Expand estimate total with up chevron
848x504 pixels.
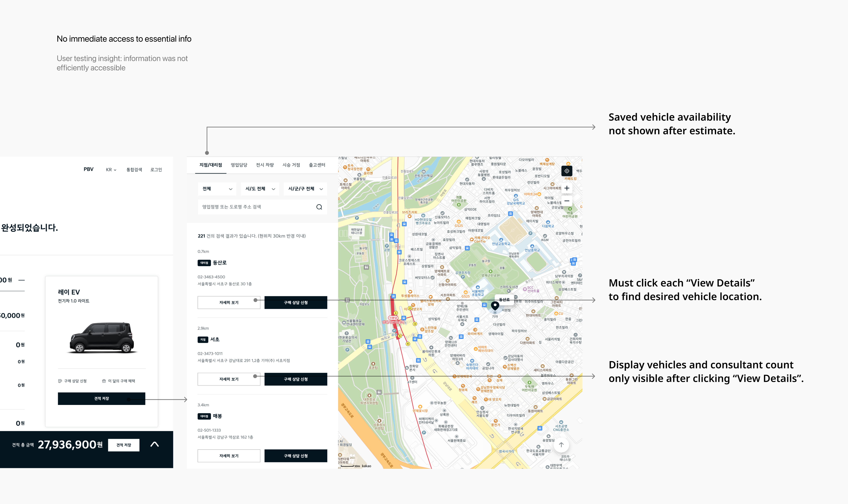155,444
